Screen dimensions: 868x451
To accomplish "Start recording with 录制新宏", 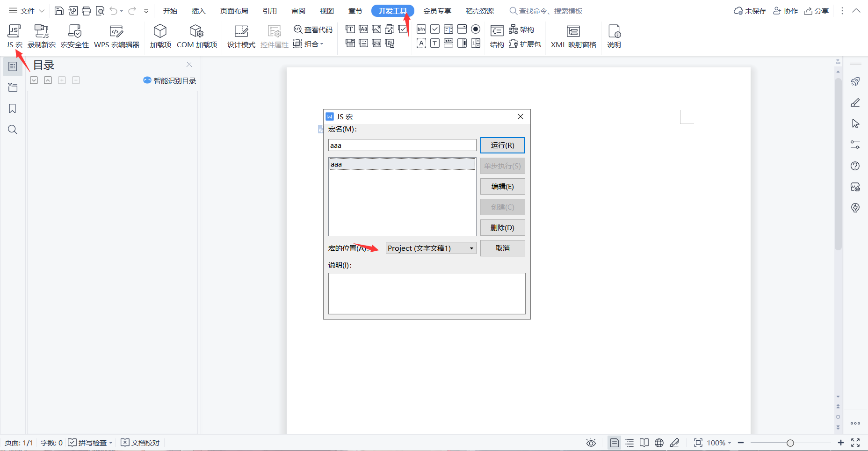I will (42, 36).
